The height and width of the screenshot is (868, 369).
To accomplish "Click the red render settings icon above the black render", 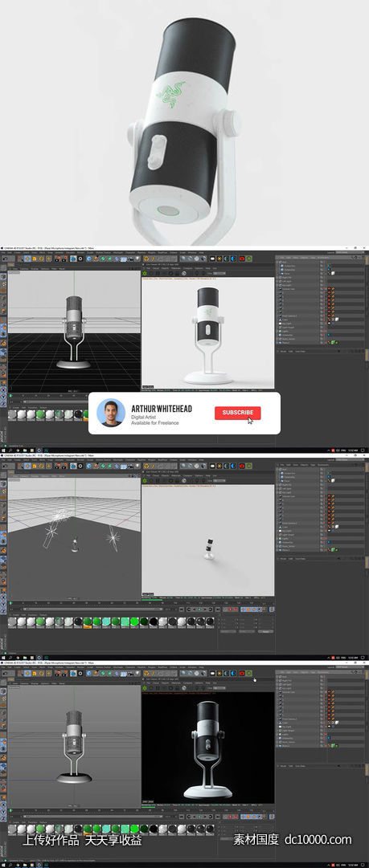I will coord(241,673).
